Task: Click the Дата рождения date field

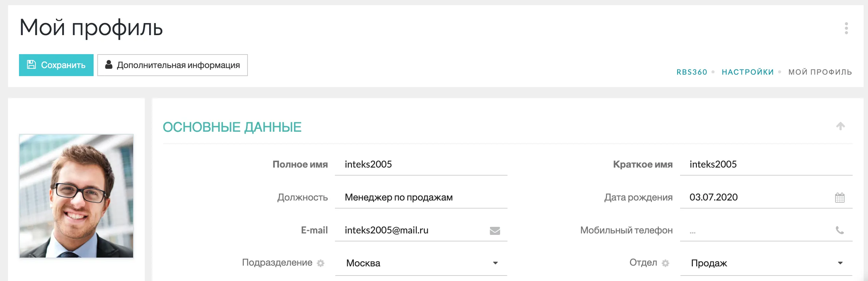Action: click(753, 198)
